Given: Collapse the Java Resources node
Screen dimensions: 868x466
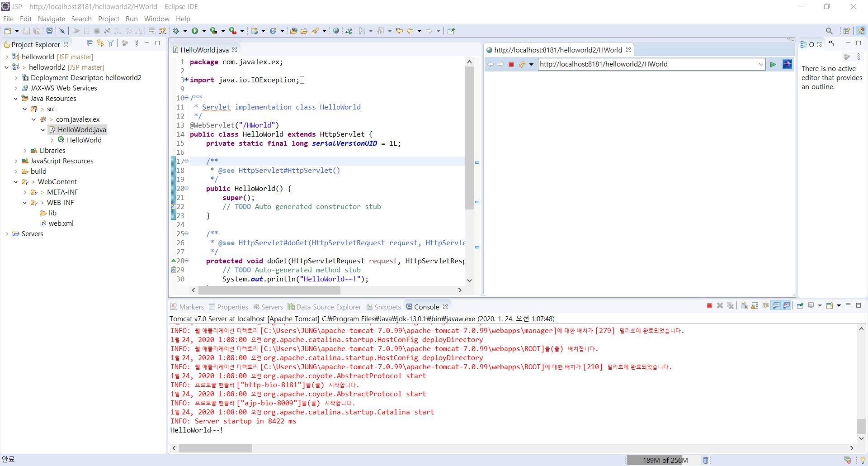Looking at the screenshot, I should tap(15, 99).
